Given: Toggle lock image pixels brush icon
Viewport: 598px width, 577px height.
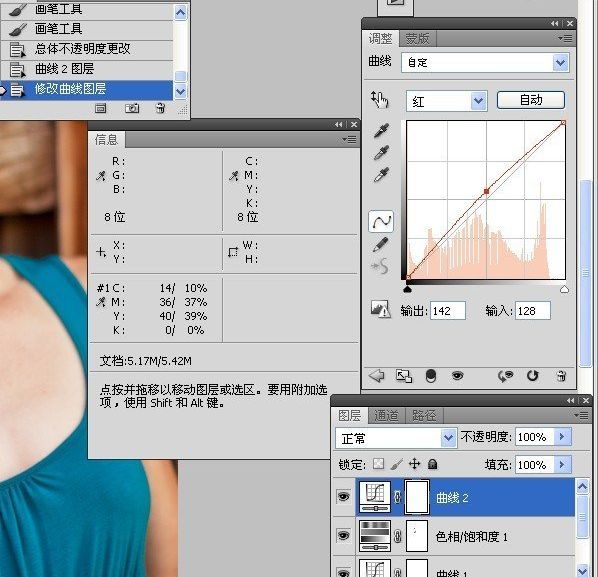Looking at the screenshot, I should pyautogui.click(x=397, y=464).
